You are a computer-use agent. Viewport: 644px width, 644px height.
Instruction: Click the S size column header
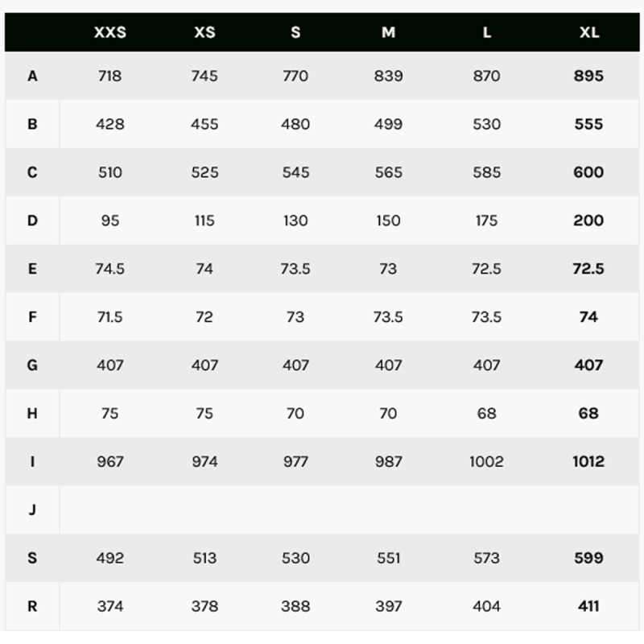coord(295,33)
